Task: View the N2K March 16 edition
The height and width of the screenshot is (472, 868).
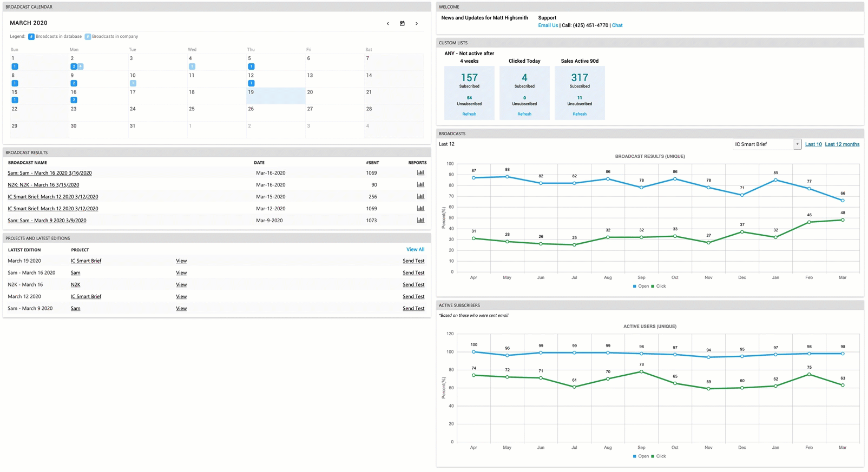Action: (x=181, y=285)
